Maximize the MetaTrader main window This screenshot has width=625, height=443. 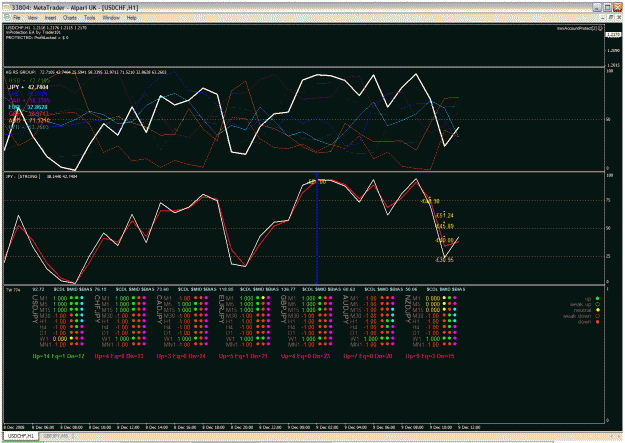coord(607,7)
